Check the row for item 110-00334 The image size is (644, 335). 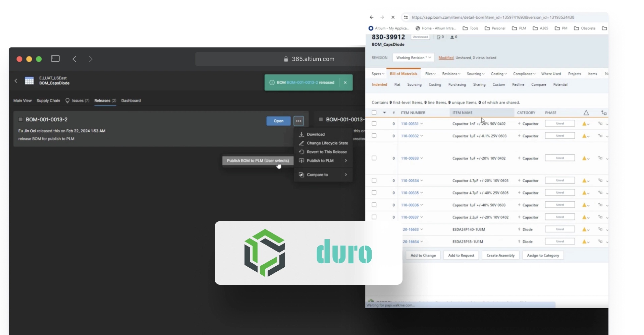[x=374, y=180]
